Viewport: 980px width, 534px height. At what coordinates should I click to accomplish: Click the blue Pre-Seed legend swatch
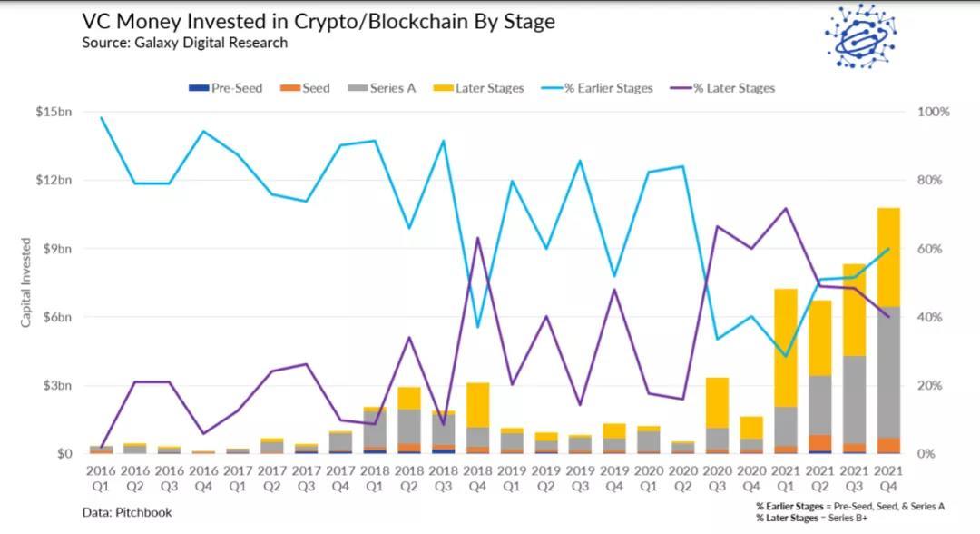(198, 88)
